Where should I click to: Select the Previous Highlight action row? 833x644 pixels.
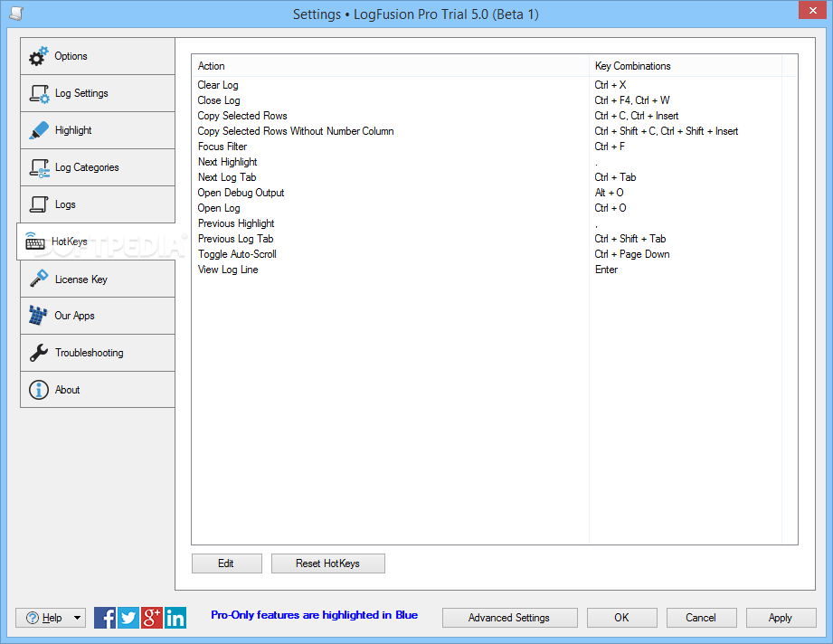tap(495, 223)
